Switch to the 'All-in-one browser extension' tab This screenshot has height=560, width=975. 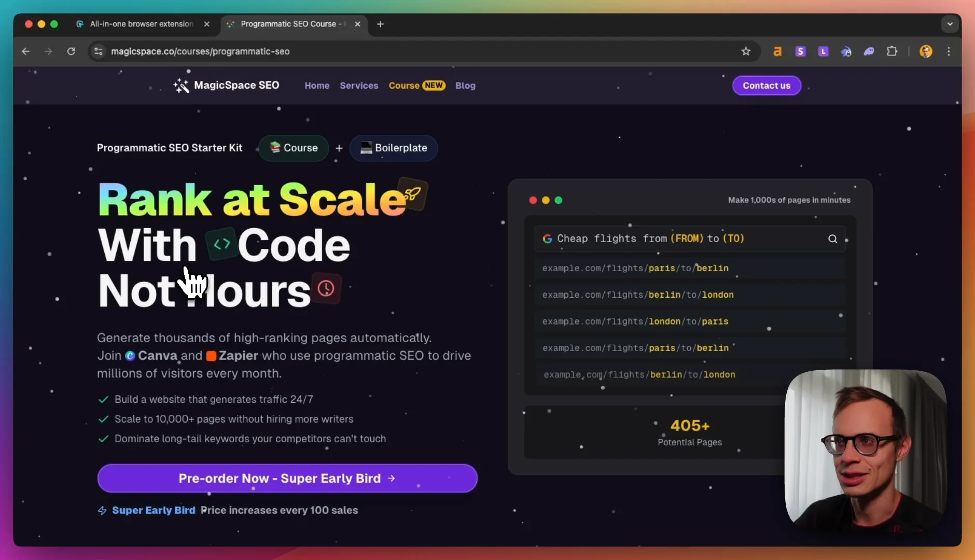(142, 24)
